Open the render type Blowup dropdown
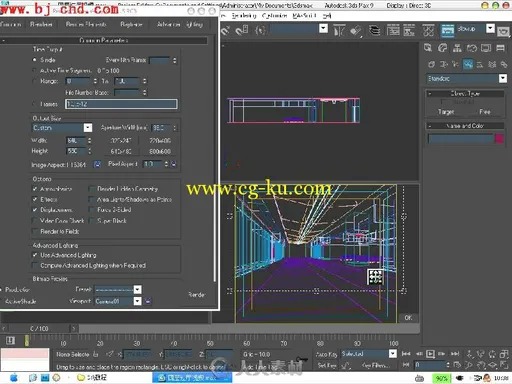The image size is (512, 384). click(490, 29)
